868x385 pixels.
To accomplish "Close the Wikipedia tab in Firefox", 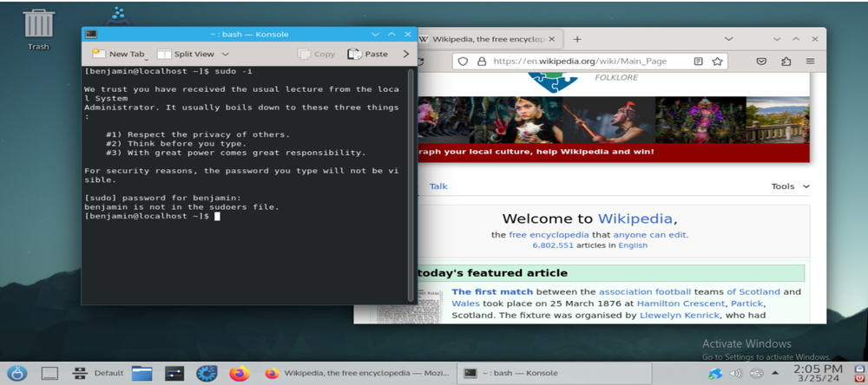I will tap(553, 39).
